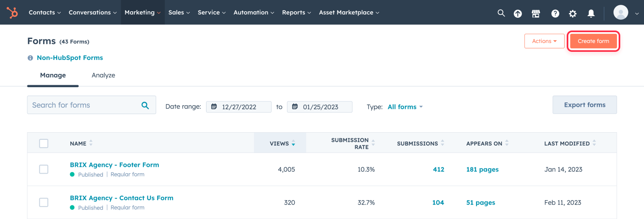Sort by Submissions column arrows
The image size is (644, 219).
[x=443, y=143]
